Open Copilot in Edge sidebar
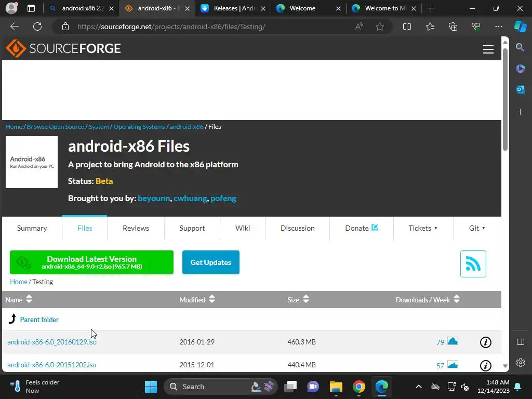Image resolution: width=532 pixels, height=399 pixels. pos(520,26)
